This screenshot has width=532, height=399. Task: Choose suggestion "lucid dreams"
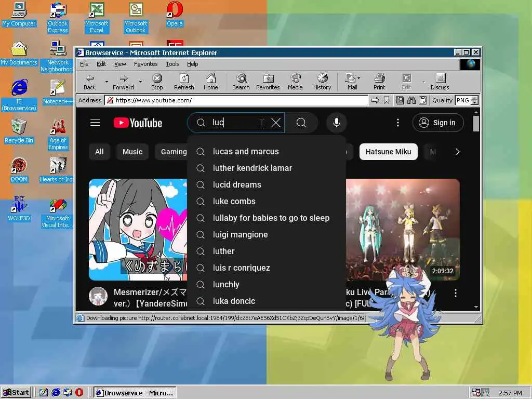point(267,184)
